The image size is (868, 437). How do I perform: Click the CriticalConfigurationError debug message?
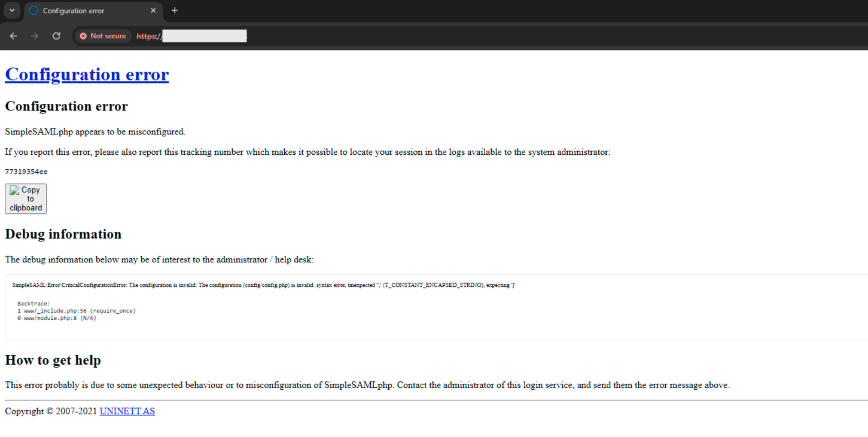point(263,285)
